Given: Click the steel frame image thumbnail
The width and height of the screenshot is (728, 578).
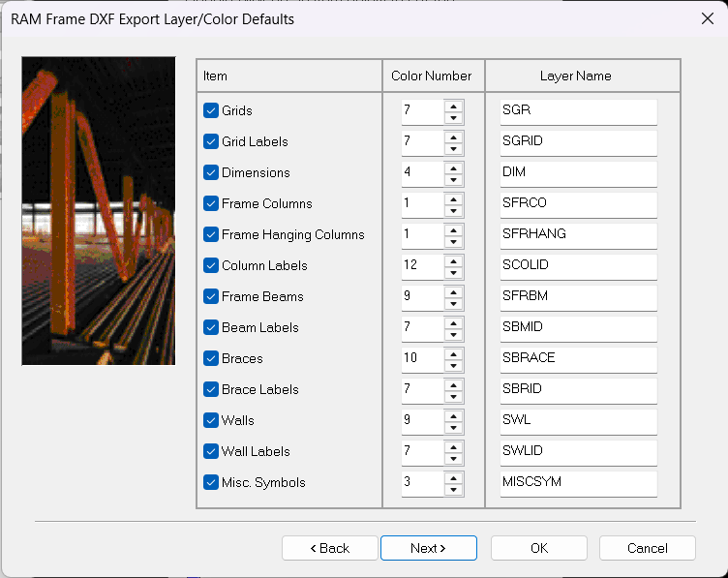Looking at the screenshot, I should click(98, 210).
